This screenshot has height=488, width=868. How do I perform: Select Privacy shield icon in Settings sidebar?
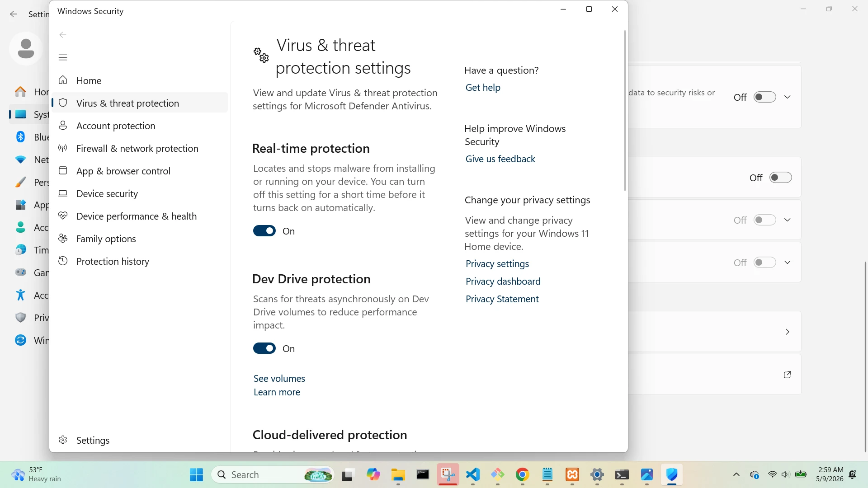click(x=20, y=318)
